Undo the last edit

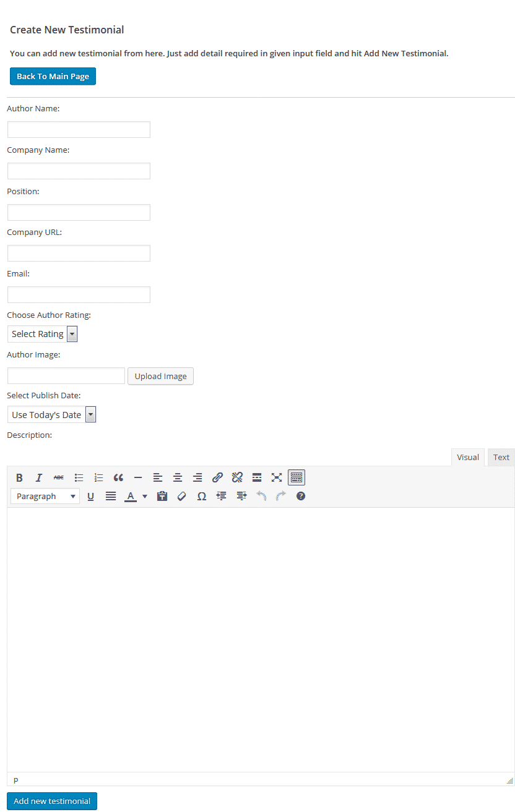coord(261,496)
